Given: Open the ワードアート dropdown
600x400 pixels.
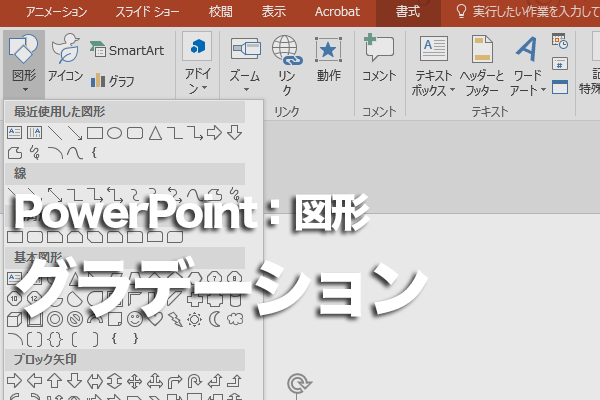Looking at the screenshot, I should (x=527, y=66).
